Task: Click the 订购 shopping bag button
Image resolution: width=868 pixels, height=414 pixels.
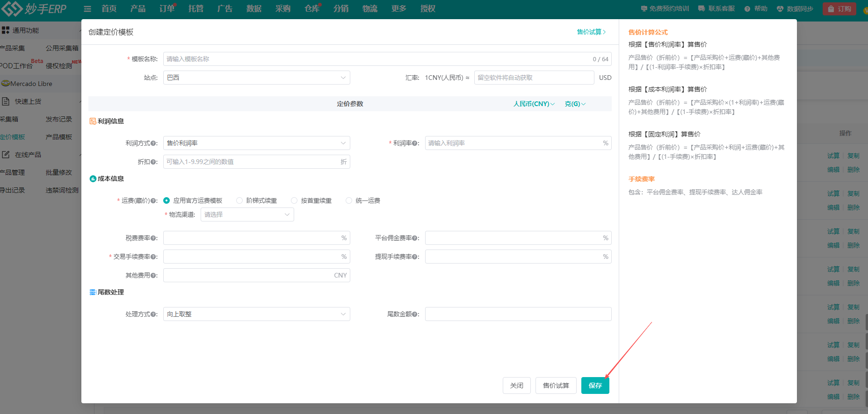Action: point(839,9)
